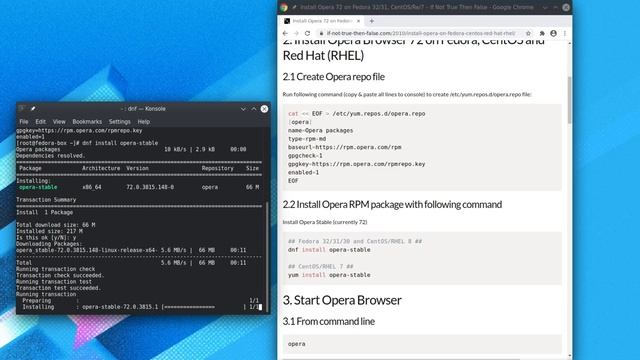The image size is (640, 360).
Task: Click the 'Install Opera Stable (currently 72)' text
Action: (325, 222)
